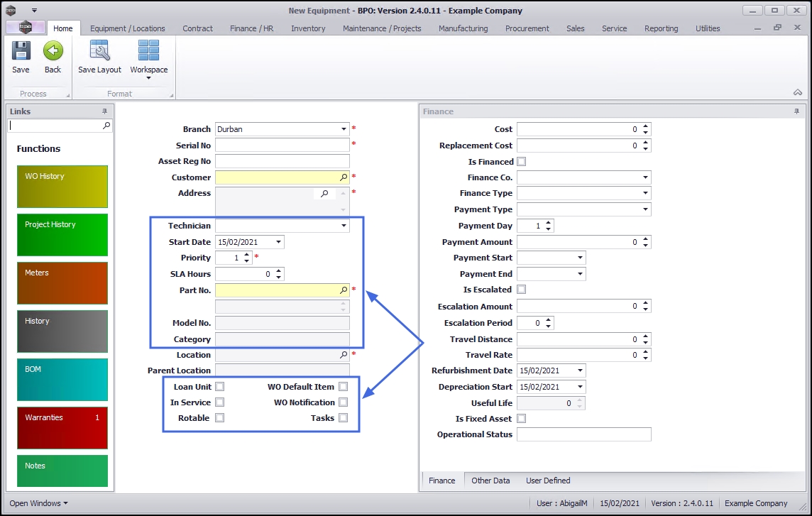Tick the Loan Unit checkbox
This screenshot has height=516, width=812.
pos(219,387)
